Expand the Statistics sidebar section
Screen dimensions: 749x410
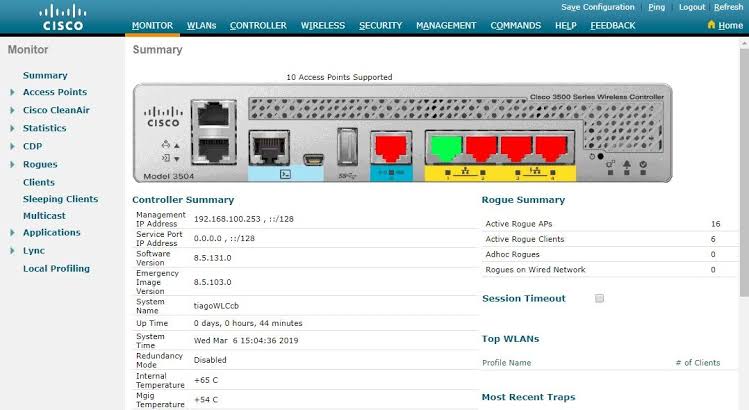pos(12,128)
